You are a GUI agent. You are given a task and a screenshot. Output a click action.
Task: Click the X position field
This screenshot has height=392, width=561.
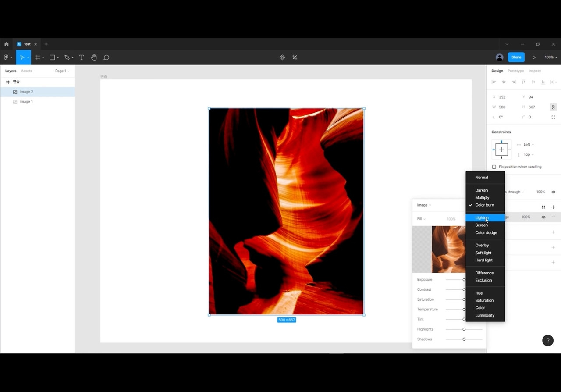coord(504,97)
